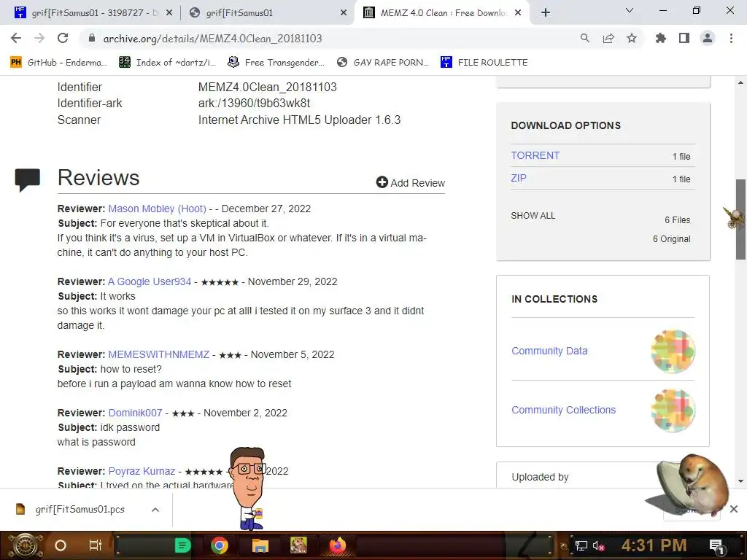Open green notes app in taskbar
Image resolution: width=747 pixels, height=560 pixels.
coord(182,545)
